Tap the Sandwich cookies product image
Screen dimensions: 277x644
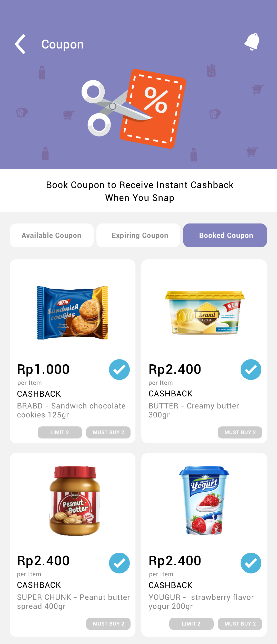[x=73, y=313]
